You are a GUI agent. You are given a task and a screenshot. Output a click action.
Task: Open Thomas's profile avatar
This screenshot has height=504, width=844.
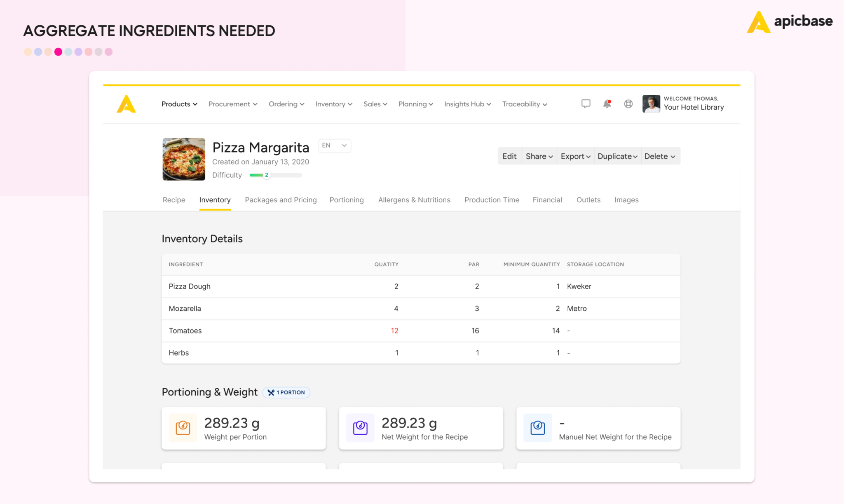[x=651, y=104]
